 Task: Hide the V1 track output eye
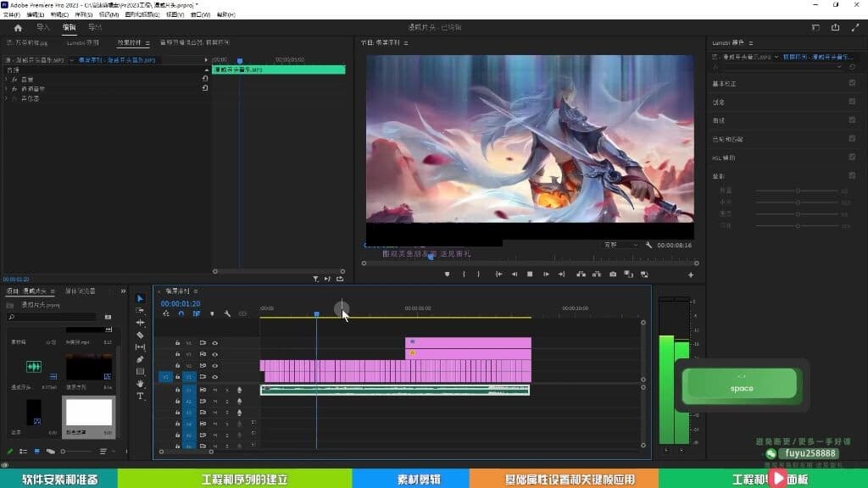(214, 377)
